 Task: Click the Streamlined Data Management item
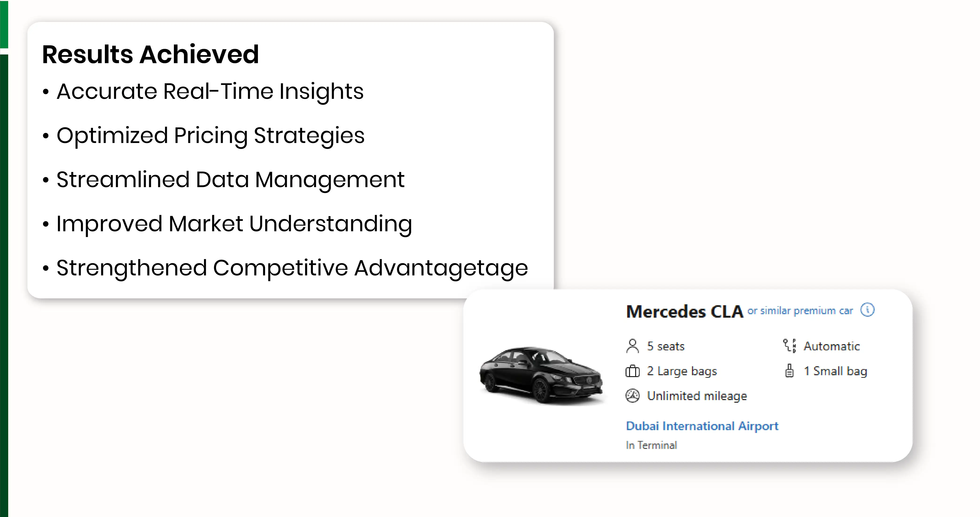pyautogui.click(x=230, y=180)
